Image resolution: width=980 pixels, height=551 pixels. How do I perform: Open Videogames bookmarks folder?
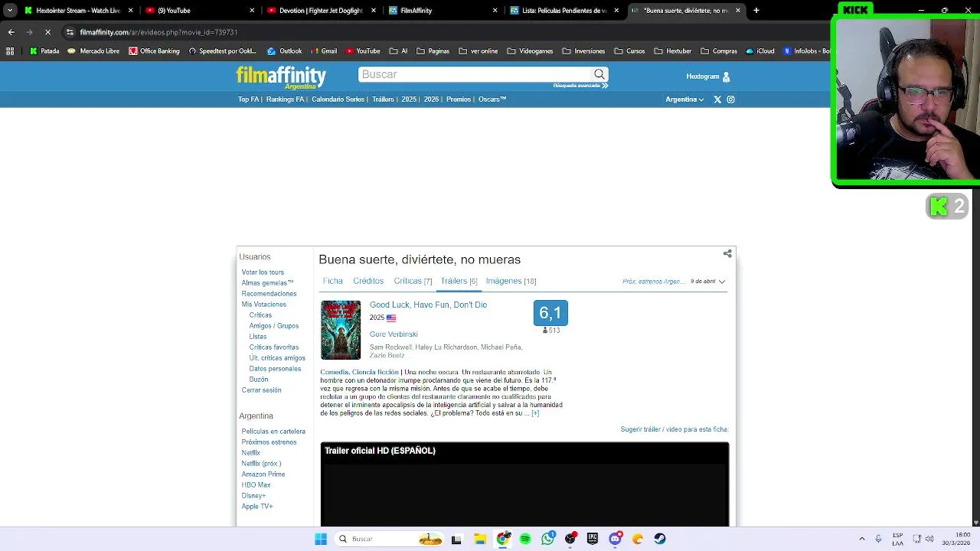(x=530, y=51)
